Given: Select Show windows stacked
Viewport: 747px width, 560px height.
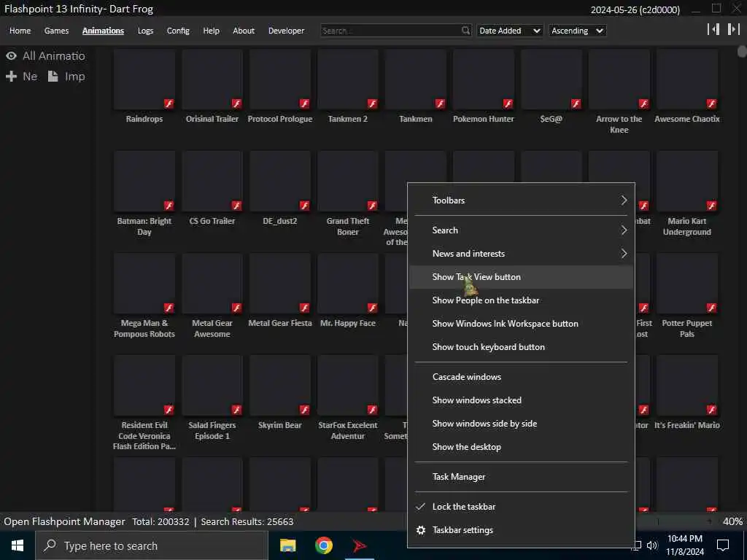Looking at the screenshot, I should coord(521,400).
